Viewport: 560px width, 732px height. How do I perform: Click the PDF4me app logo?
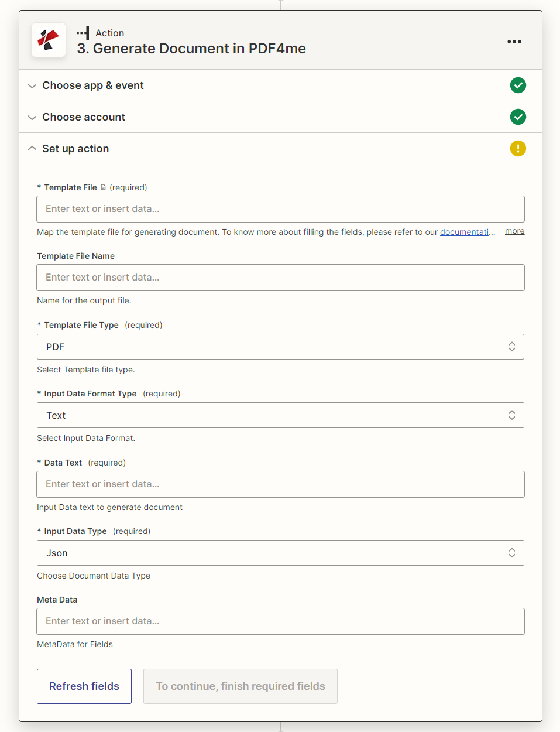pyautogui.click(x=49, y=40)
